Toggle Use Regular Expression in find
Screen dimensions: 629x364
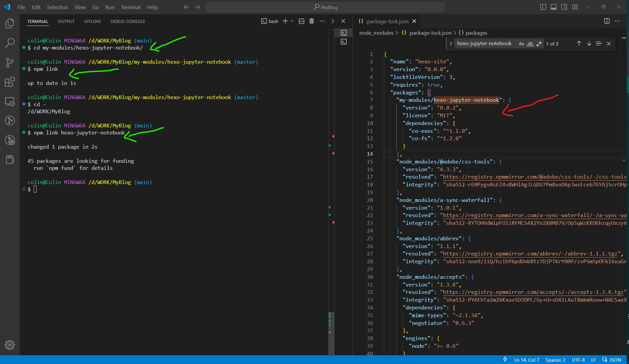(x=539, y=43)
